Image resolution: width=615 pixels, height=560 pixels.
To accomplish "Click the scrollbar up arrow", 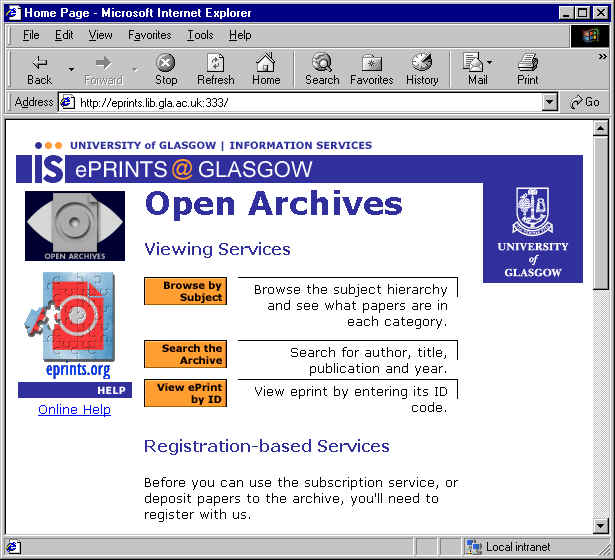I will pyautogui.click(x=600, y=128).
